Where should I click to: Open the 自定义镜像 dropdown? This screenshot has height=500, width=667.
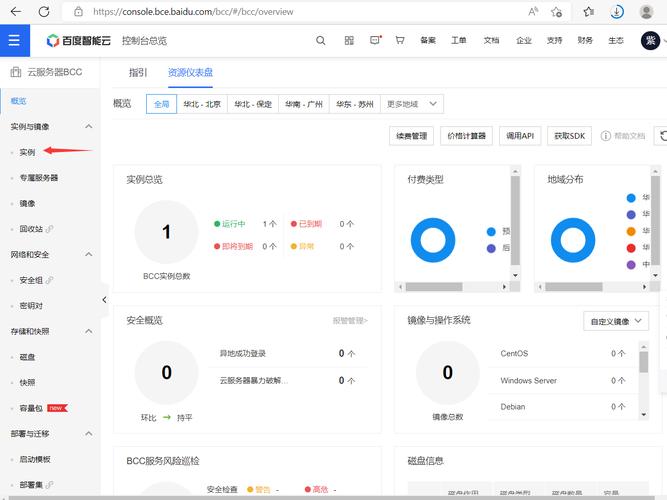(616, 321)
